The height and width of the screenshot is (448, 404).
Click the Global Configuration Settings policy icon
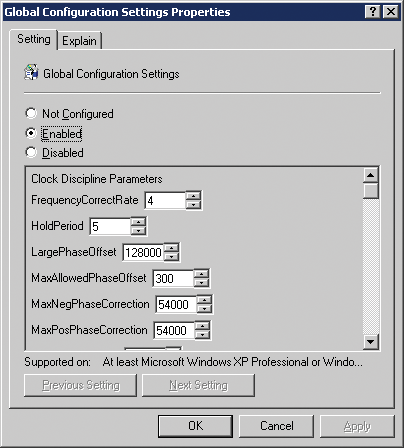point(31,72)
